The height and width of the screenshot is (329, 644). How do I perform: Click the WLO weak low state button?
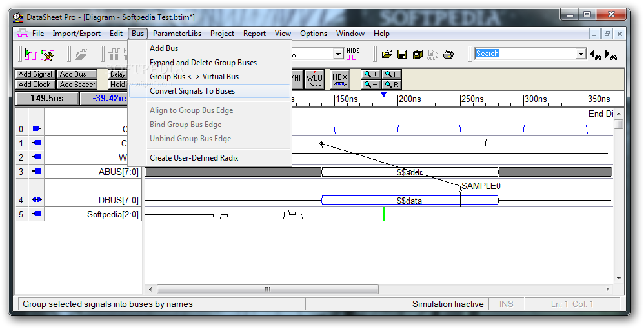coord(315,79)
